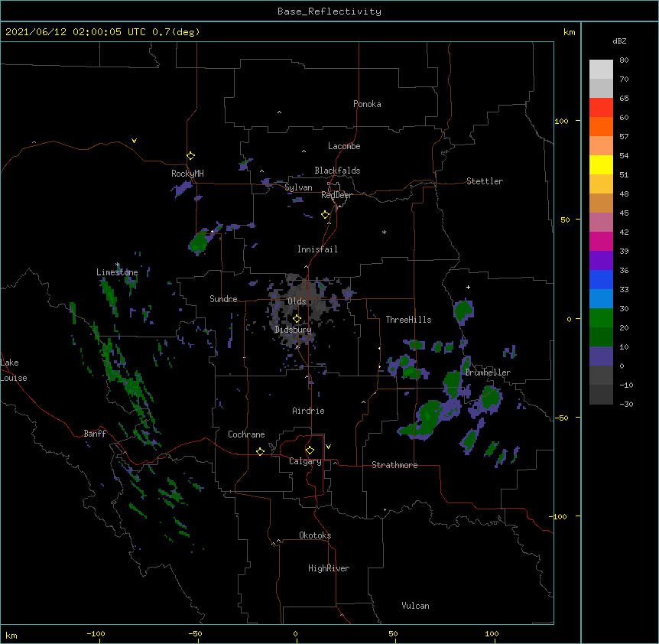Click the RockyMH label
Image resolution: width=659 pixels, height=644 pixels.
point(187,174)
